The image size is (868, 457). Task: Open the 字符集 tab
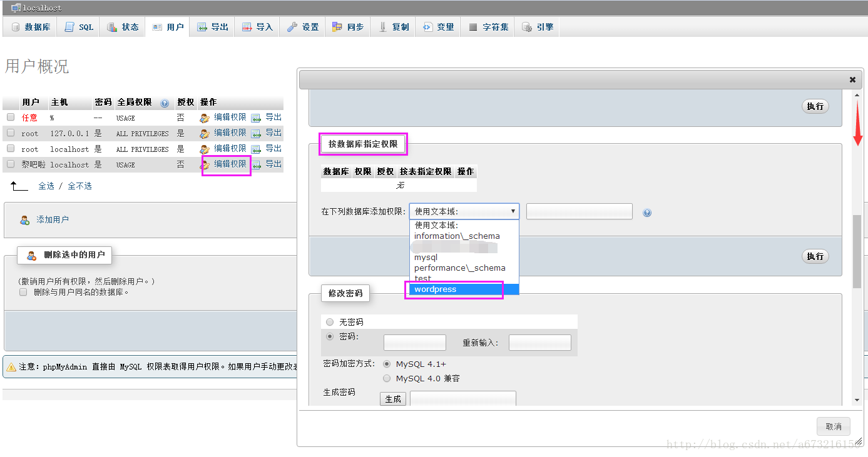[x=488, y=27]
